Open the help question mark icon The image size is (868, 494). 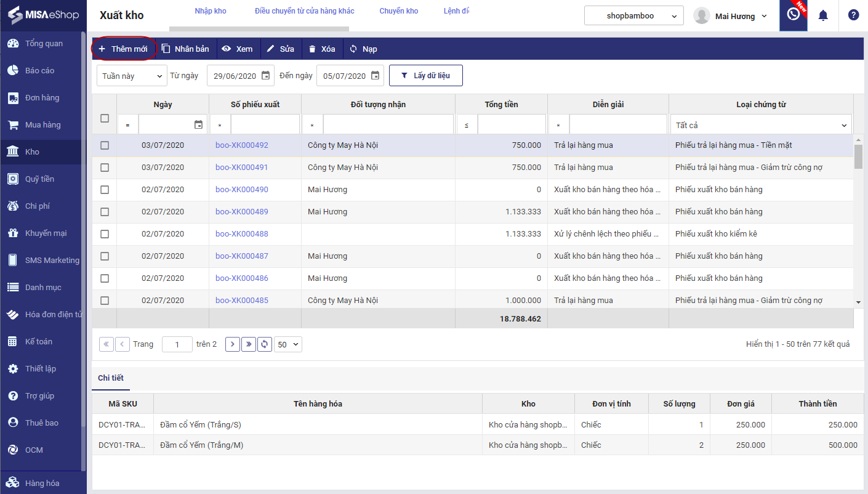coord(853,16)
